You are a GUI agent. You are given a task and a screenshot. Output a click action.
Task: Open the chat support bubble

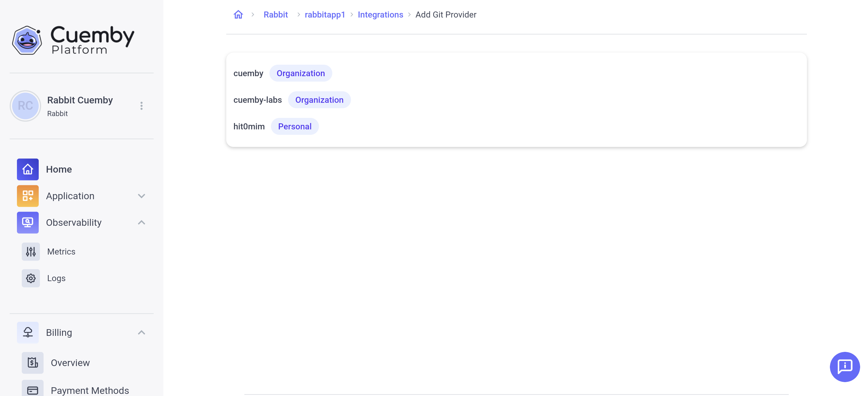(845, 367)
